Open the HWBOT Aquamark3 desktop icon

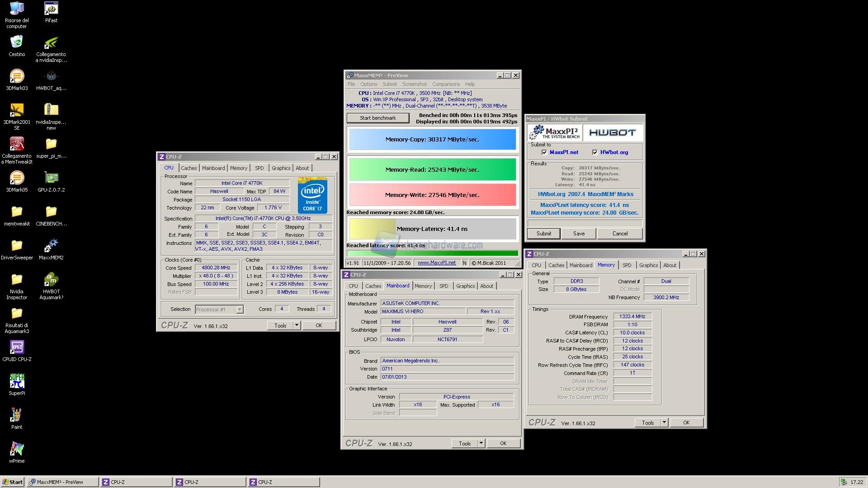tap(51, 280)
